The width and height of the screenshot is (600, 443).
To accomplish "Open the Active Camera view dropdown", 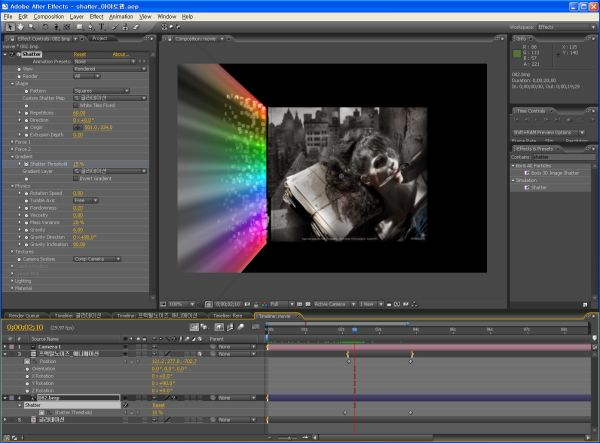I will [334, 305].
